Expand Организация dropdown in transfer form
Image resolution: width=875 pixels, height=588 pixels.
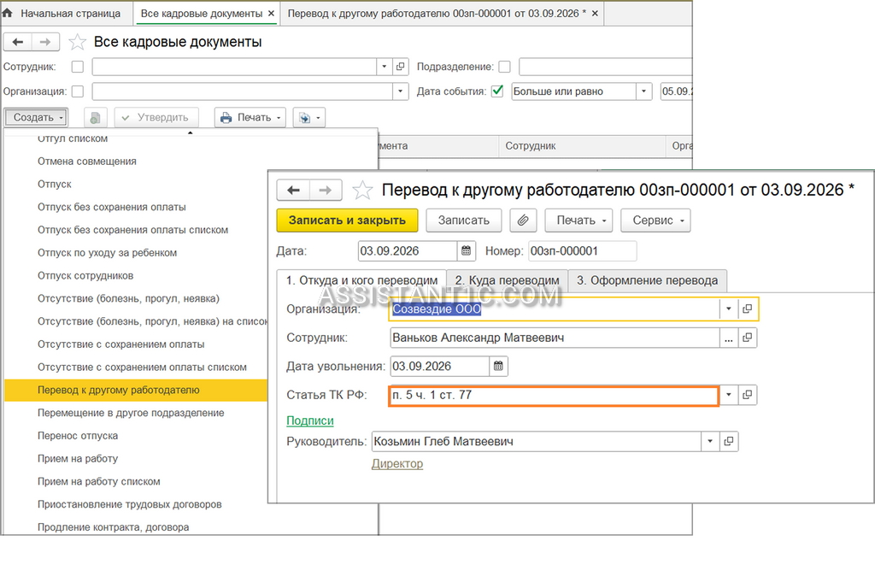point(728,309)
